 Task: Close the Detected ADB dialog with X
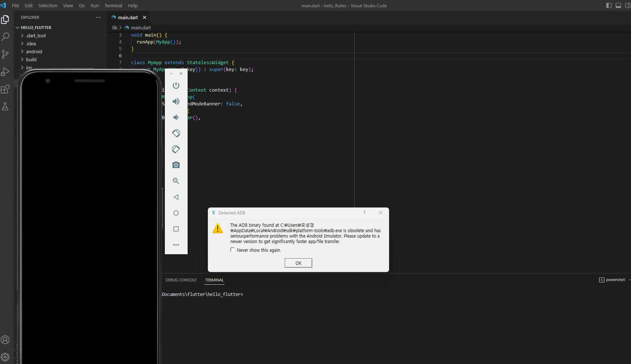[381, 213]
